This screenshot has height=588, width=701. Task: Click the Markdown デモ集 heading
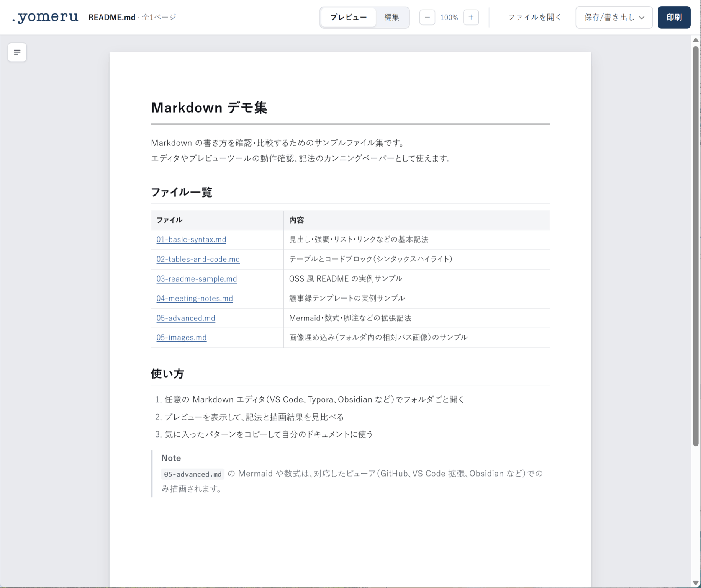tap(209, 108)
